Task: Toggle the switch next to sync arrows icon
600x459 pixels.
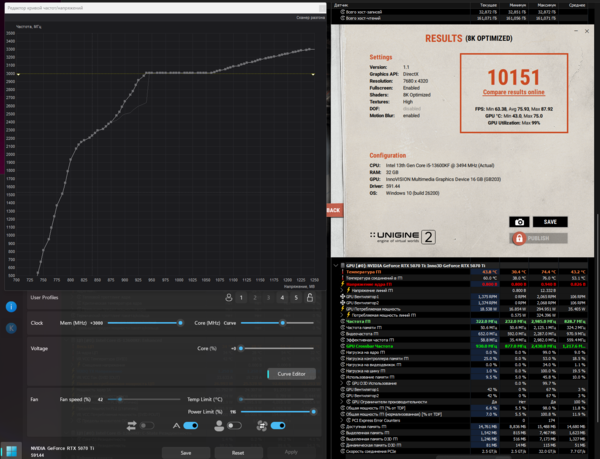Action: point(147,426)
